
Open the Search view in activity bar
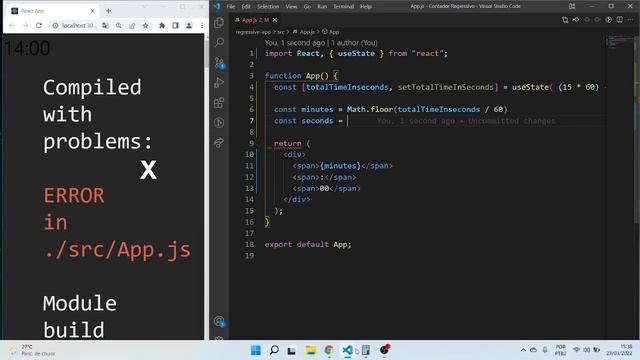(x=219, y=42)
